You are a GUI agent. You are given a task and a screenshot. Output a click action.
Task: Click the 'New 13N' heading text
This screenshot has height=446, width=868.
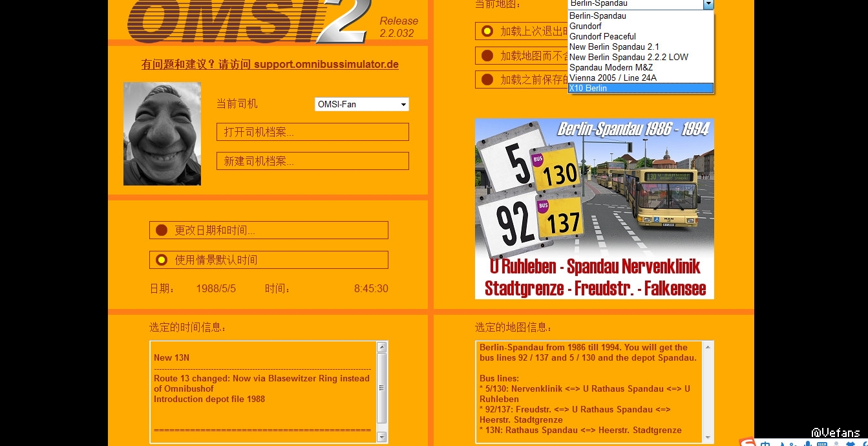[x=171, y=357]
